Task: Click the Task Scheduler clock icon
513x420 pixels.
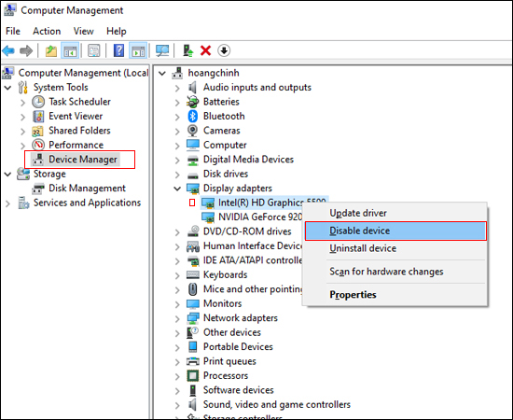Action: click(38, 102)
